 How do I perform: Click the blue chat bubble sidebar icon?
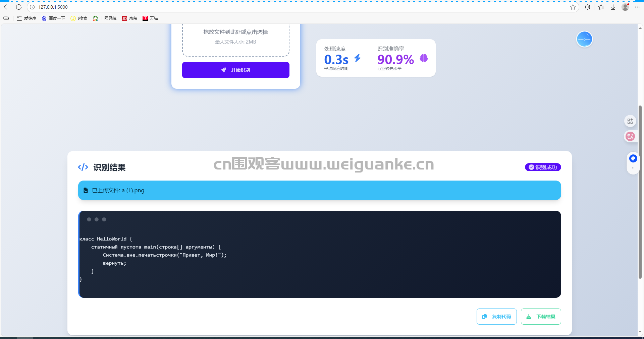633,158
